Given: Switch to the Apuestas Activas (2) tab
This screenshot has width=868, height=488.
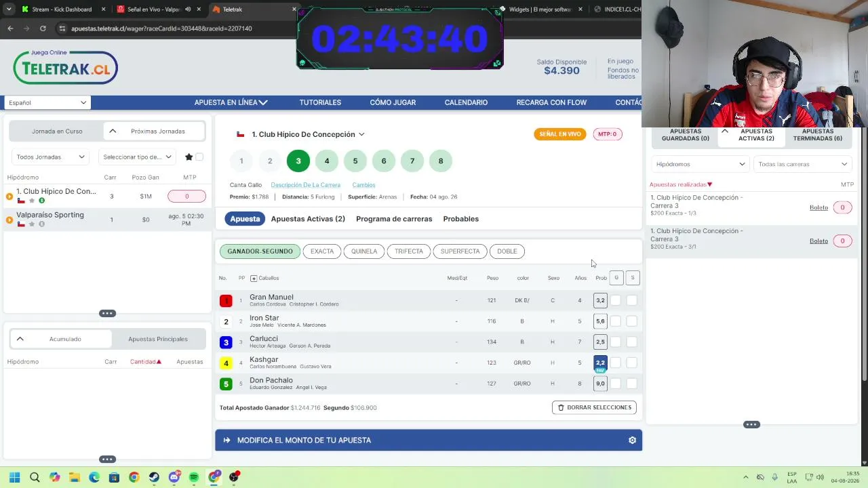Looking at the screenshot, I should tap(308, 219).
